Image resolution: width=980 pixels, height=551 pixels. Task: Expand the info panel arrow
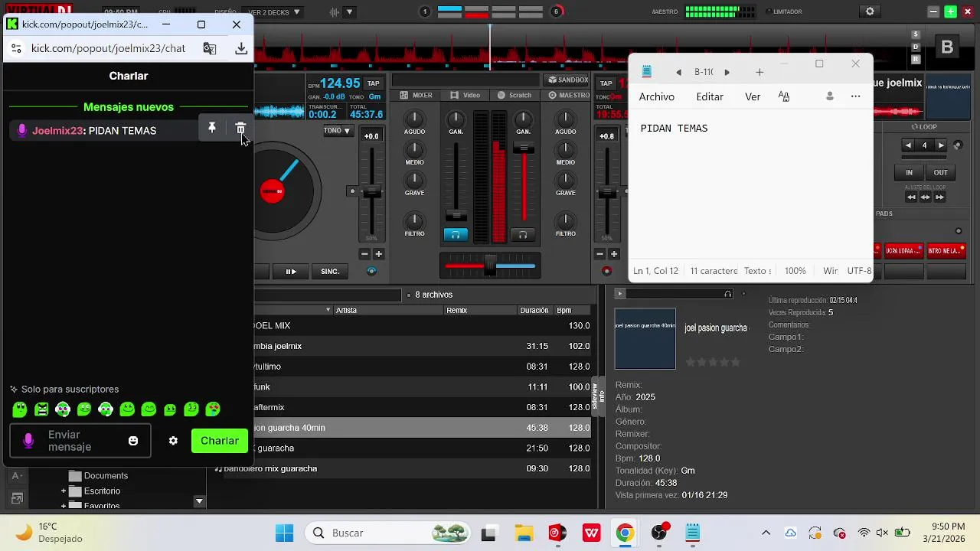click(x=620, y=294)
